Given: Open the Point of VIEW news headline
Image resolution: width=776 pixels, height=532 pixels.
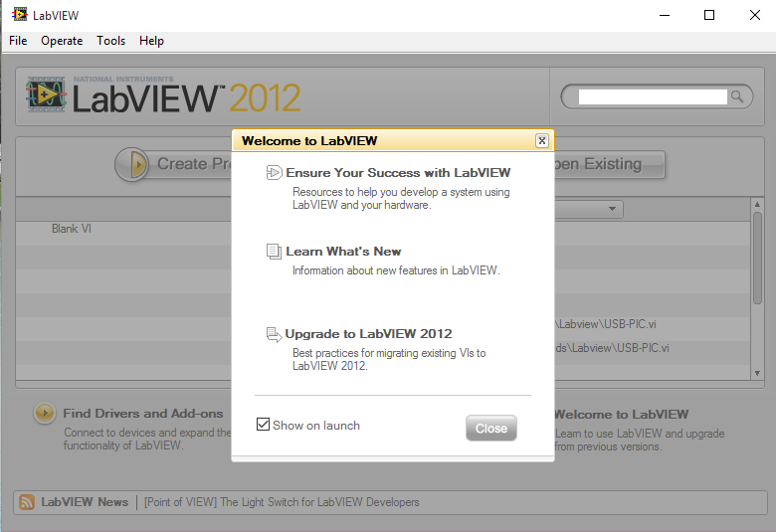Looking at the screenshot, I should [282, 502].
